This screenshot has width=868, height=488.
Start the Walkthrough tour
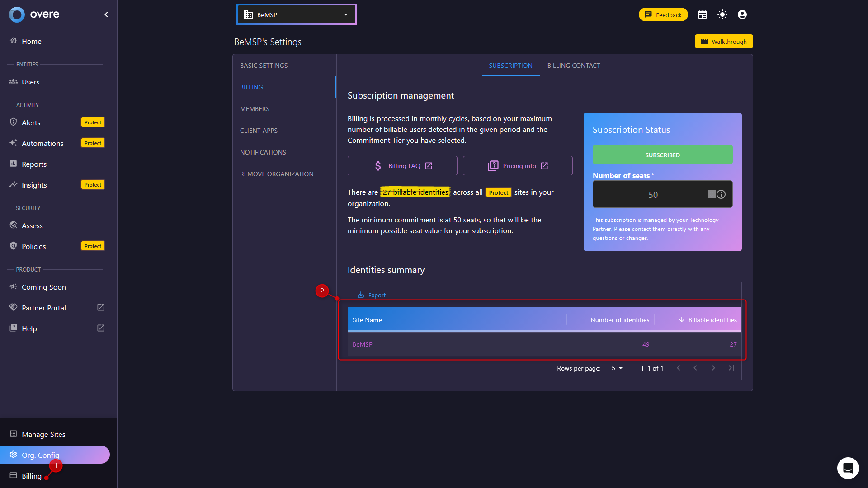point(723,42)
